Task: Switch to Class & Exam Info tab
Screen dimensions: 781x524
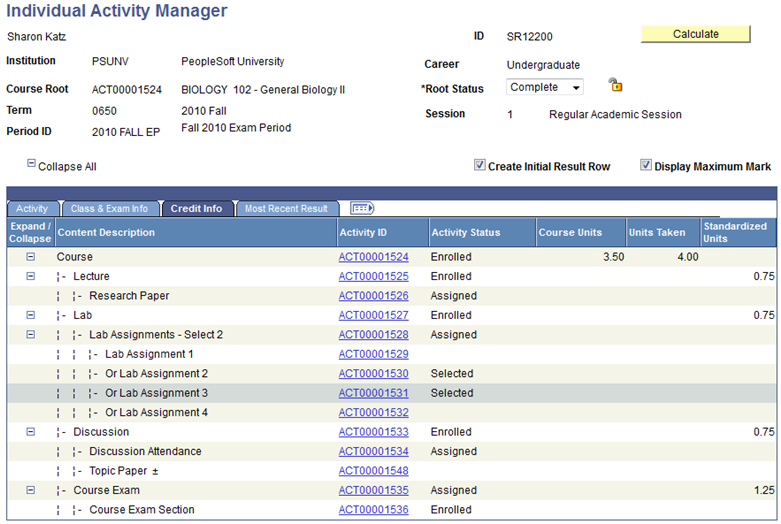Action: click(110, 209)
